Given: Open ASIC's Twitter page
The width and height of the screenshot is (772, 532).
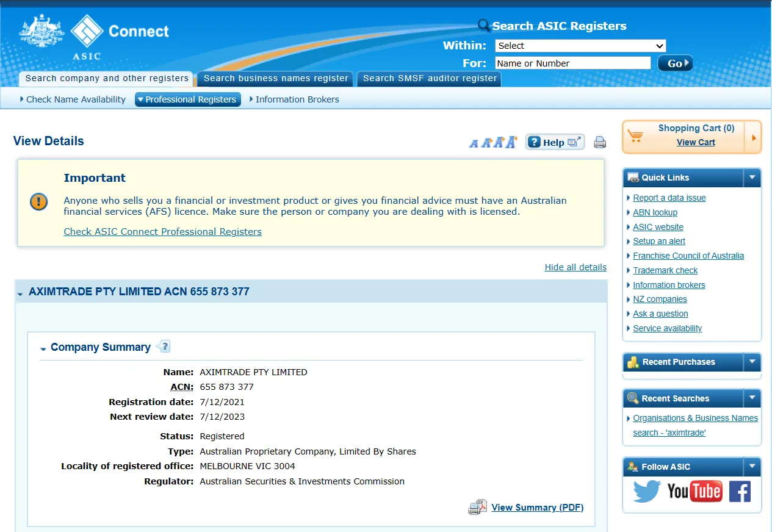Looking at the screenshot, I should point(646,491).
